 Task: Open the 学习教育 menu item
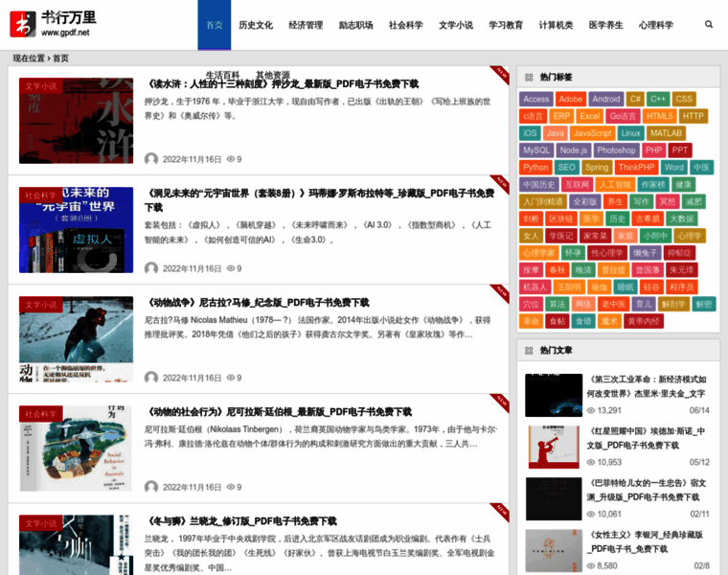pos(506,25)
